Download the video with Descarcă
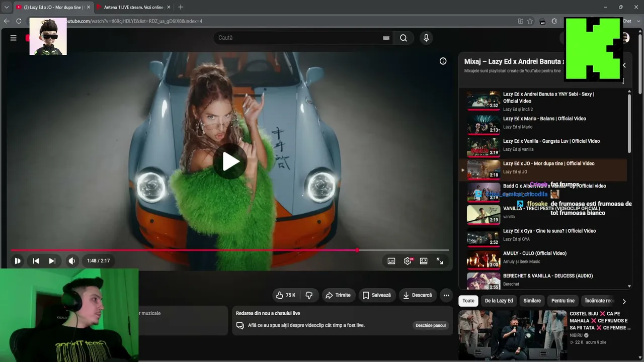Viewport: 644px width, 362px height. point(418,295)
